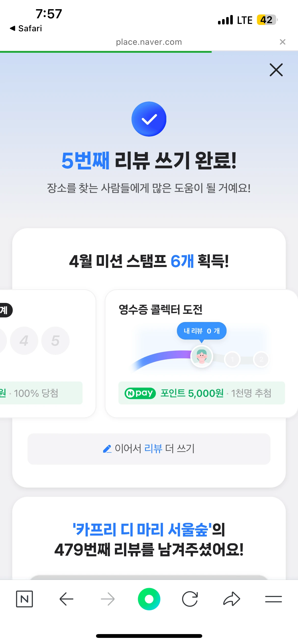Select step 1 circle on progress track
The width and height of the screenshot is (298, 644).
point(232,359)
